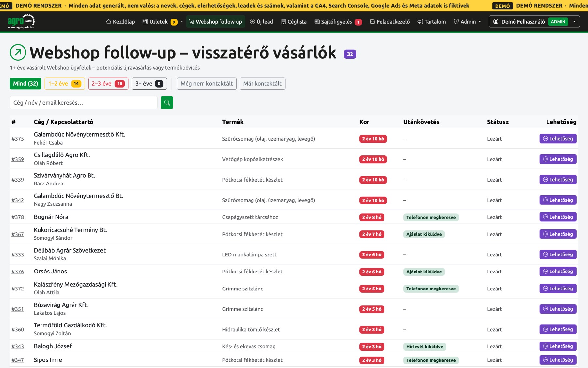Open the Tartalom menu item
588x368 pixels.
coord(432,22)
